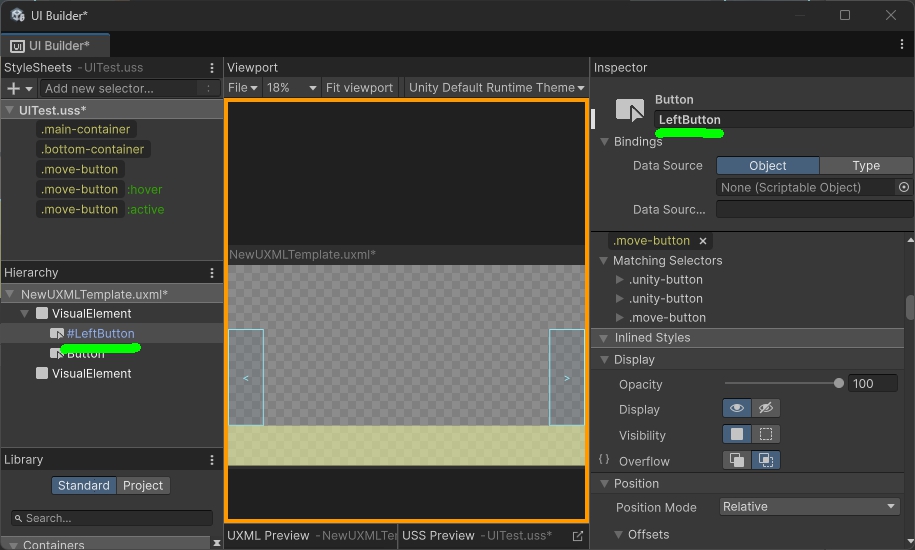Set Overflow to hidden option
This screenshot has width=915, height=550.
point(766,460)
